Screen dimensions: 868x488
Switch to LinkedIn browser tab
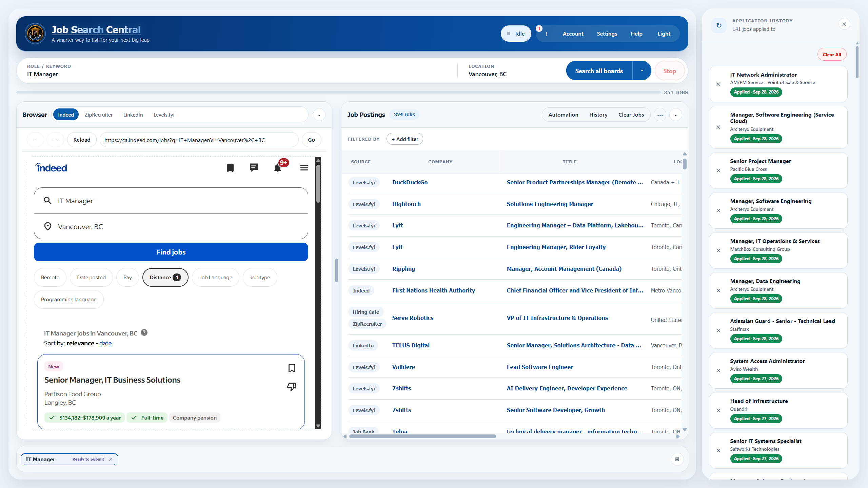pos(133,115)
